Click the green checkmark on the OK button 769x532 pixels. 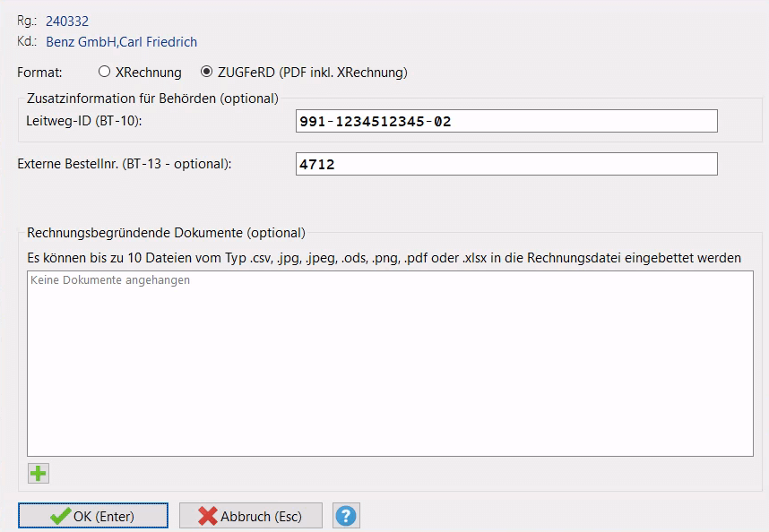(60, 516)
